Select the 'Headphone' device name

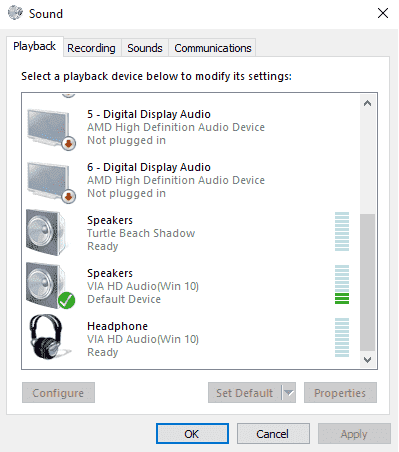coord(117,326)
